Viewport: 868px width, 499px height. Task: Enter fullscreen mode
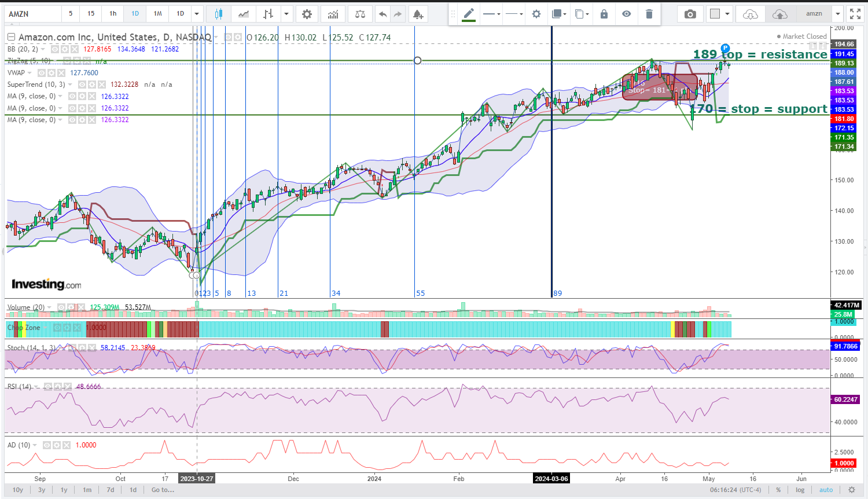tap(855, 14)
